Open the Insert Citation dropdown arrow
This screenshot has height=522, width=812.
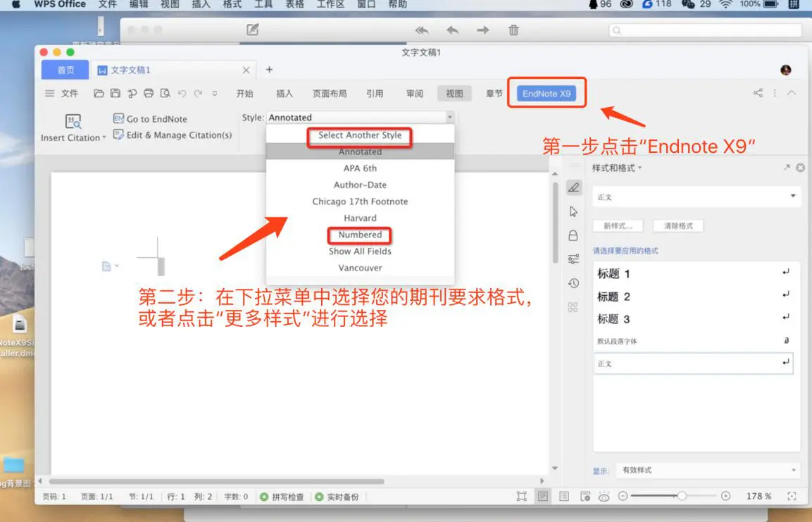104,138
